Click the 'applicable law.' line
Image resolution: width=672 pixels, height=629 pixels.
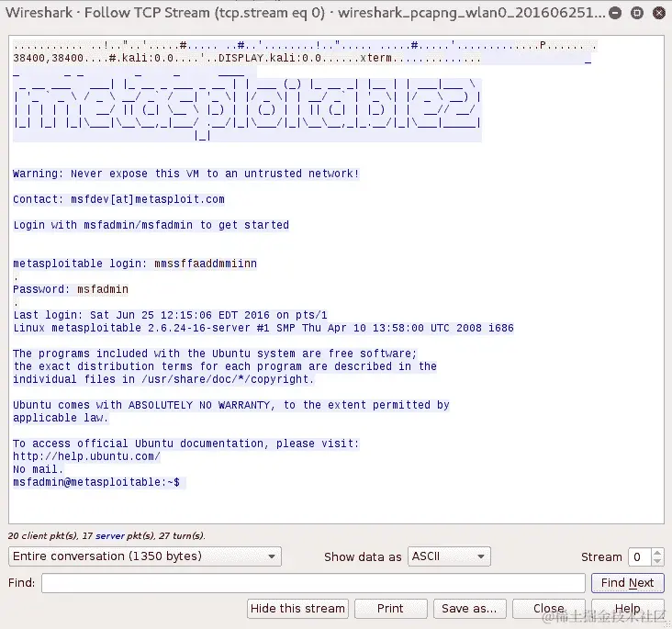pos(61,418)
